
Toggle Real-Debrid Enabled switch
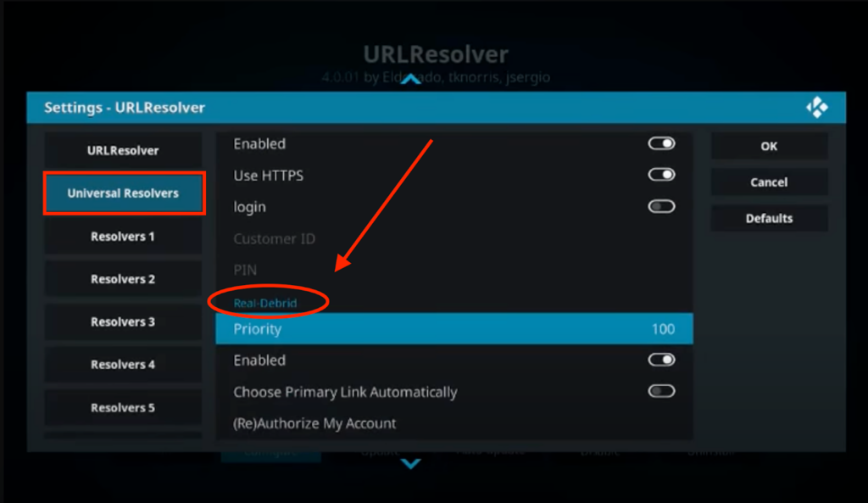click(x=661, y=360)
